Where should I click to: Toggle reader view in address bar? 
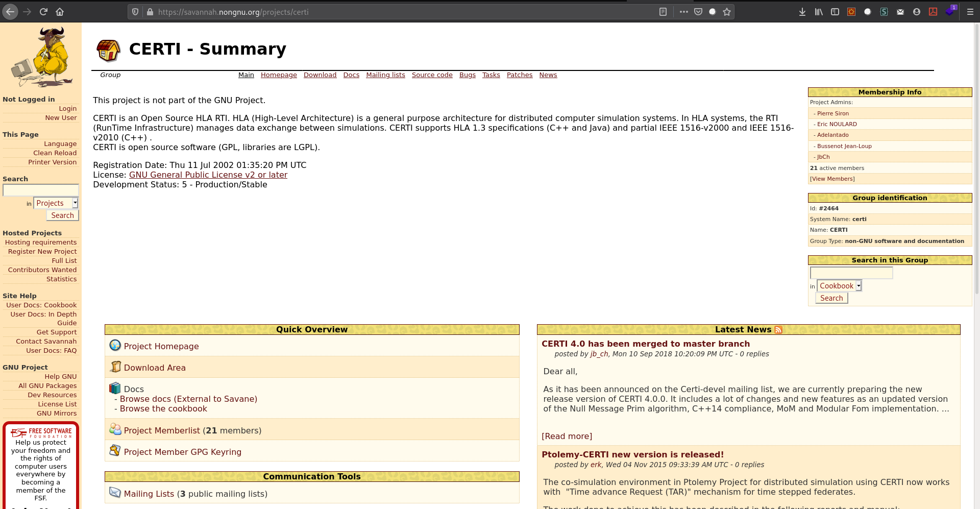663,12
